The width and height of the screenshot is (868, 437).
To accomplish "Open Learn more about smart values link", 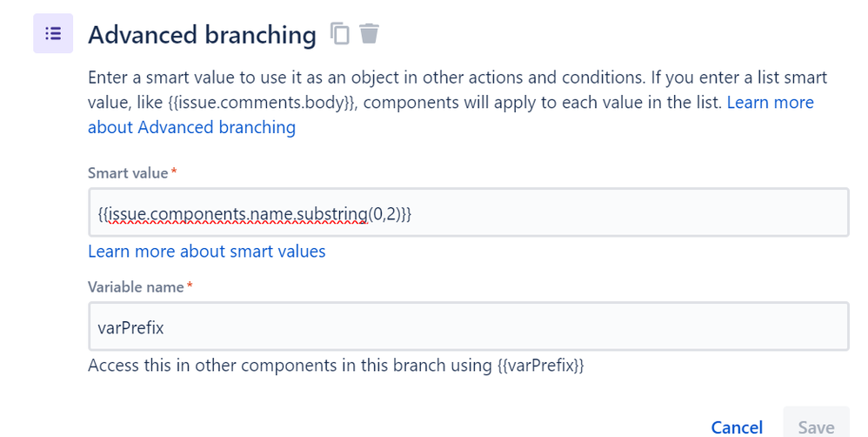I will pyautogui.click(x=207, y=252).
